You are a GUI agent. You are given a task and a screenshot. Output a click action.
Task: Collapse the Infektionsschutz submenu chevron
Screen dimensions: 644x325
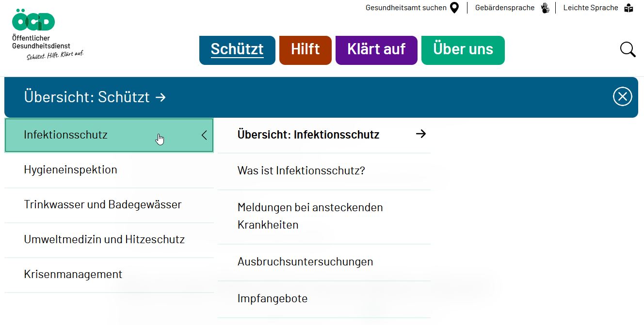pyautogui.click(x=204, y=135)
